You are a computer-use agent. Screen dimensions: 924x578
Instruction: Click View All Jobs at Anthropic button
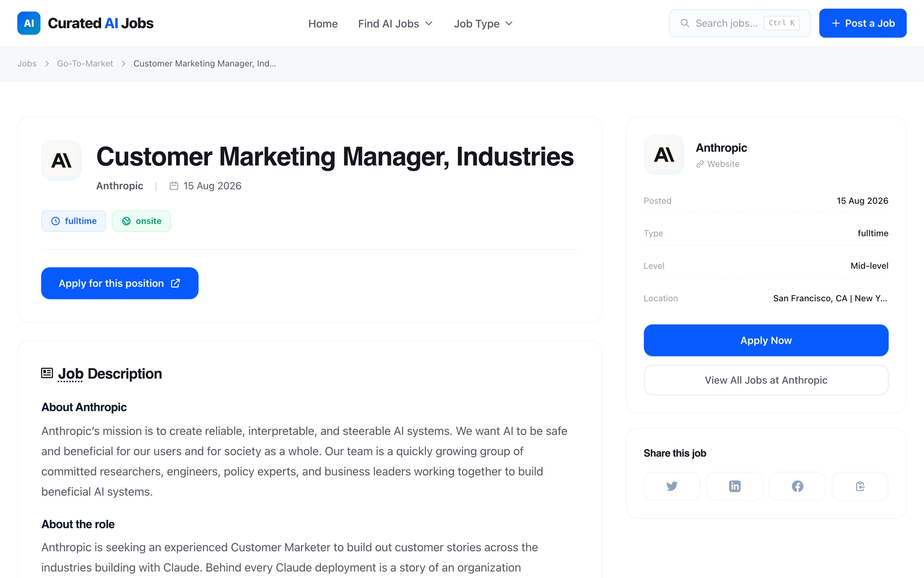tap(766, 380)
